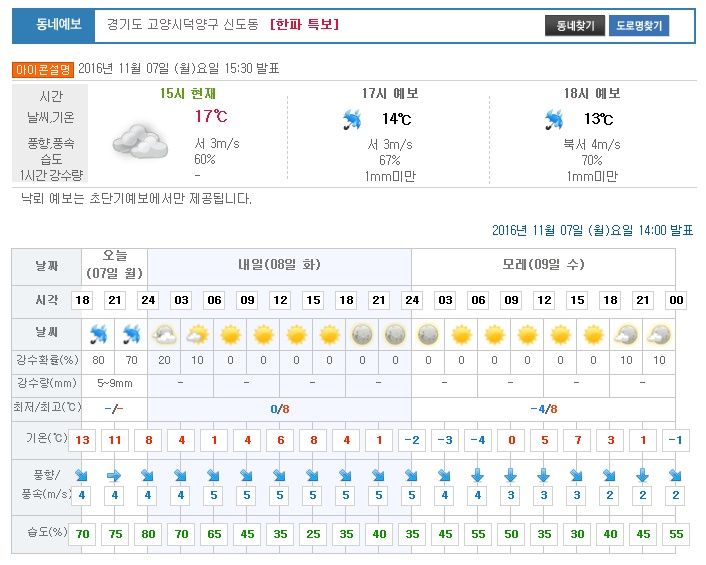Click the 동네찾기 button
706x565 pixels.
coord(574,26)
